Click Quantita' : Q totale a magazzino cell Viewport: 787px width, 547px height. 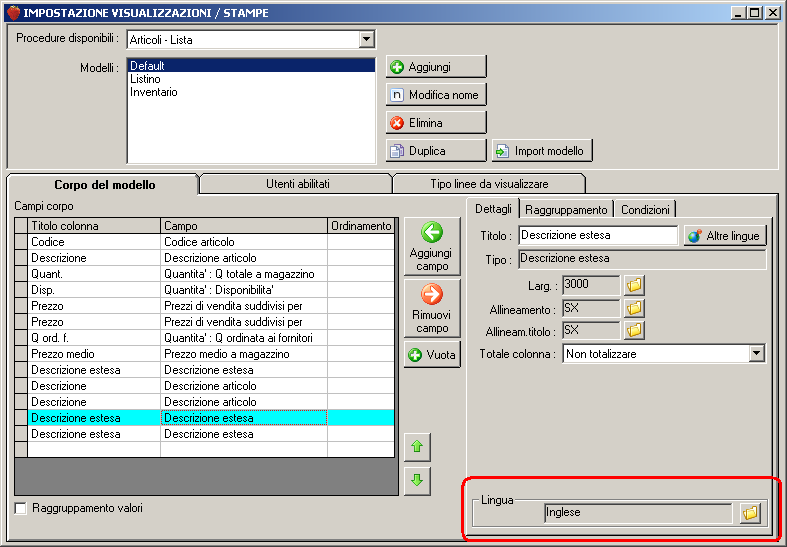[244, 274]
